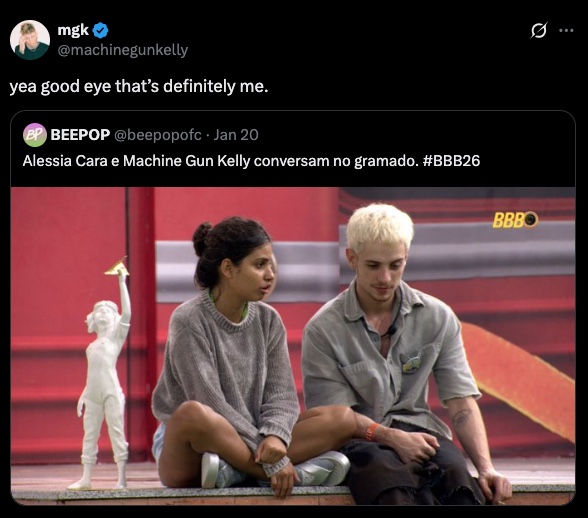Click the BBB logo watermark in the photo
The height and width of the screenshot is (518, 588).
515,220
